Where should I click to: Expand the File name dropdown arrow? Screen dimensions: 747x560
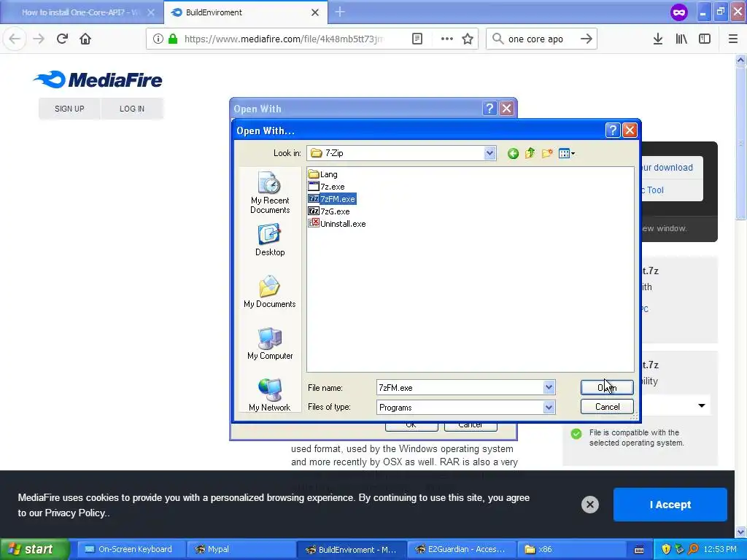point(549,388)
